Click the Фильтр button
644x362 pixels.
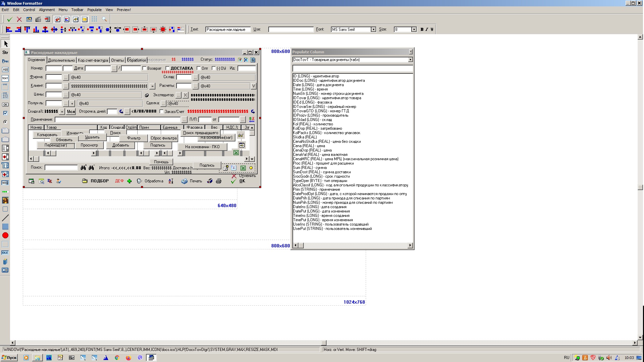(134, 138)
